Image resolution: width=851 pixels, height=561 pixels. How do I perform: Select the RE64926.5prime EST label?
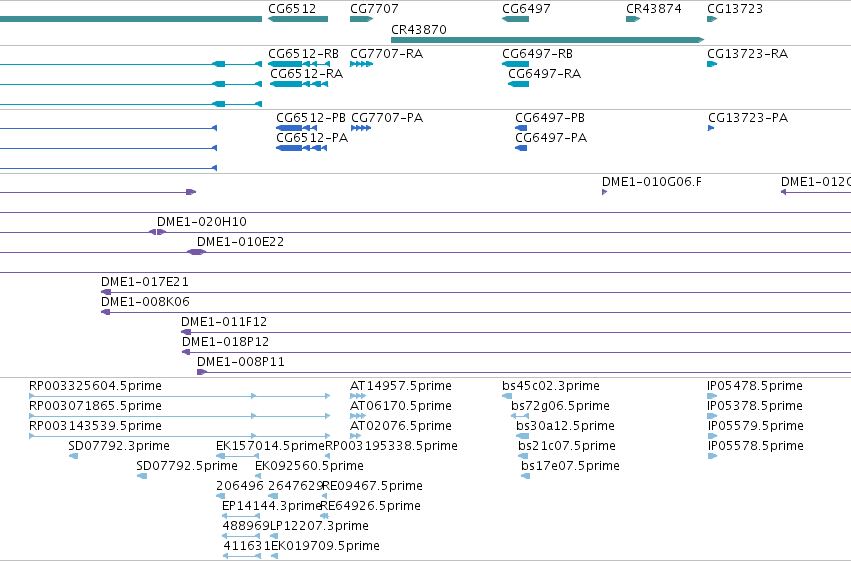(x=371, y=507)
